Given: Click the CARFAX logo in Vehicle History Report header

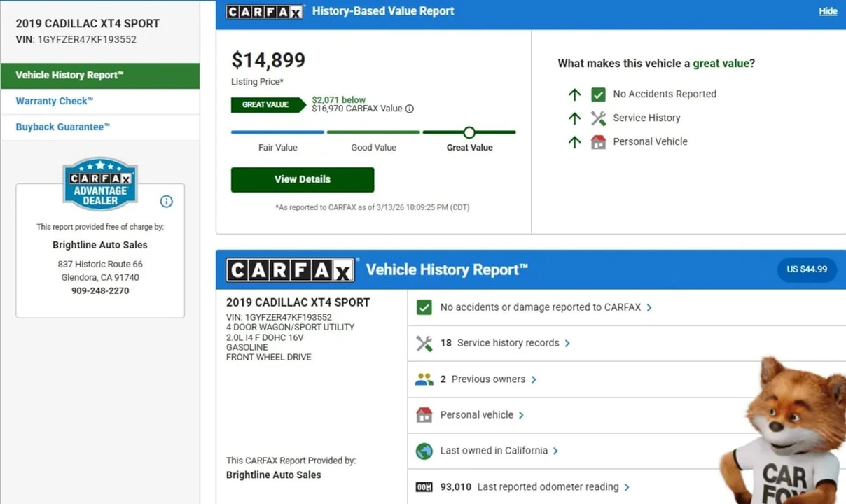Looking at the screenshot, I should point(291,270).
